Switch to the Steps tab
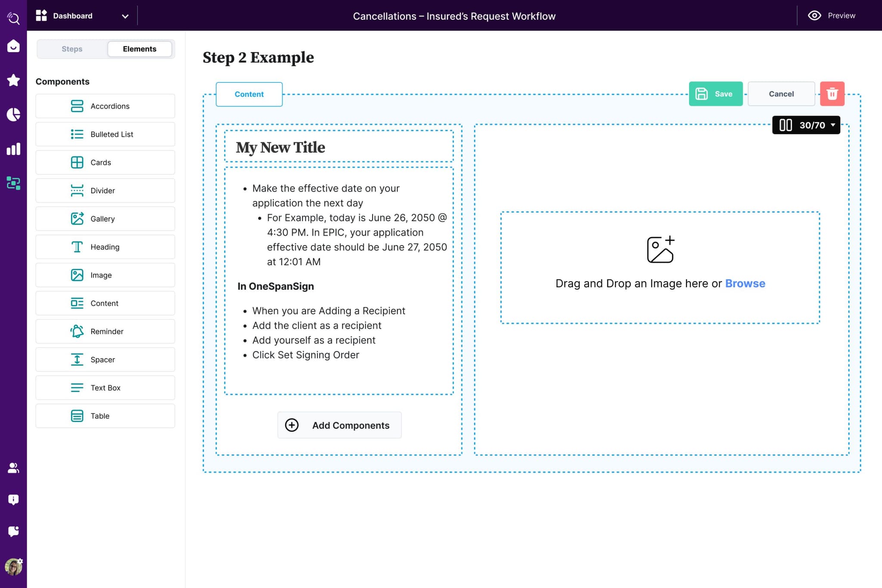882x588 pixels. 72,49
